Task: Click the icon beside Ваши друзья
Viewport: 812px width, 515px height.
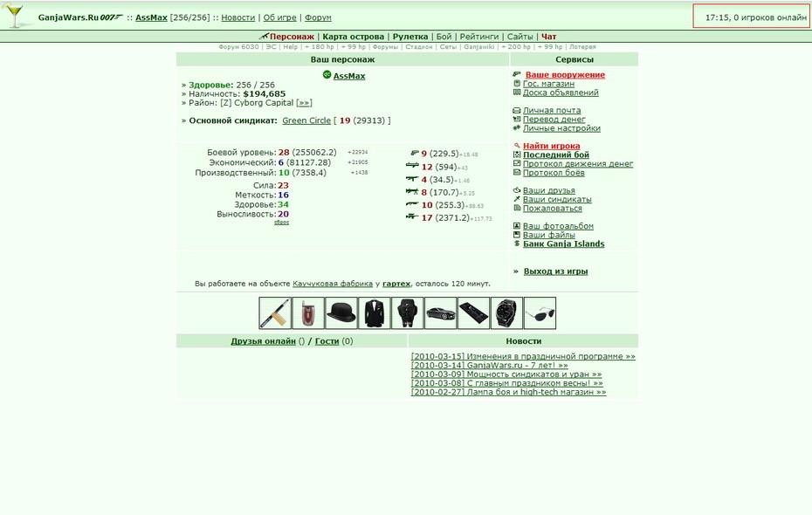Action: [516, 190]
